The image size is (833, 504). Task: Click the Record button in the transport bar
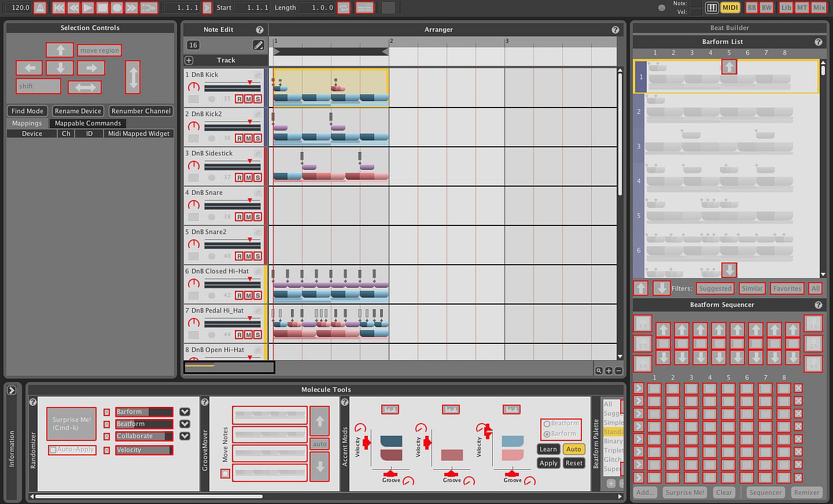[x=117, y=8]
